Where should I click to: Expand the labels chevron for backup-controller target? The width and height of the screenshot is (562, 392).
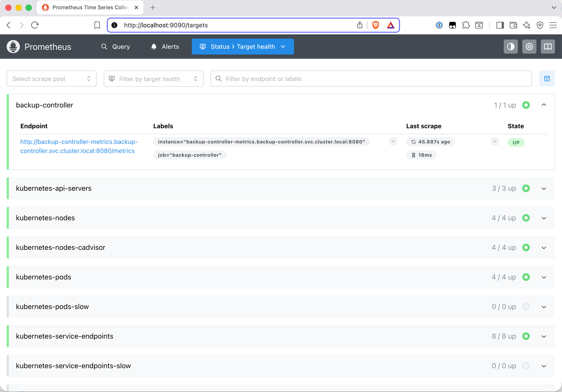(393, 141)
